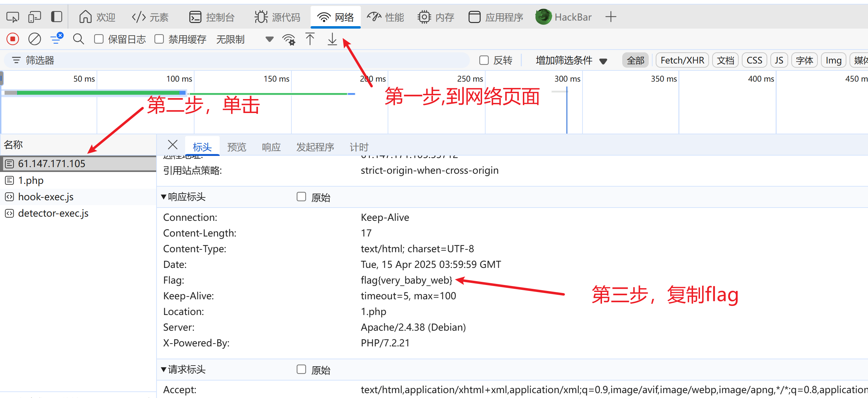The height and width of the screenshot is (398, 868).
Task: Click the clear network log icon
Action: pyautogui.click(x=35, y=39)
